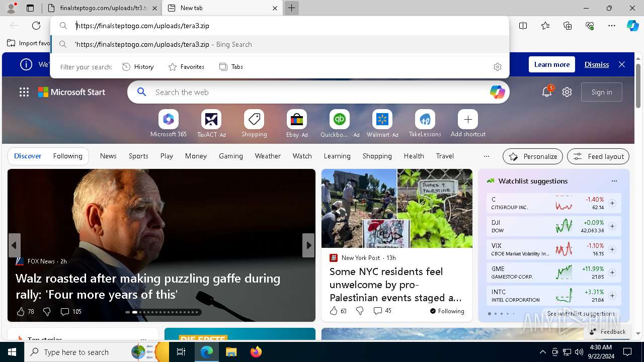Open the tab actions menu icon

30,8
